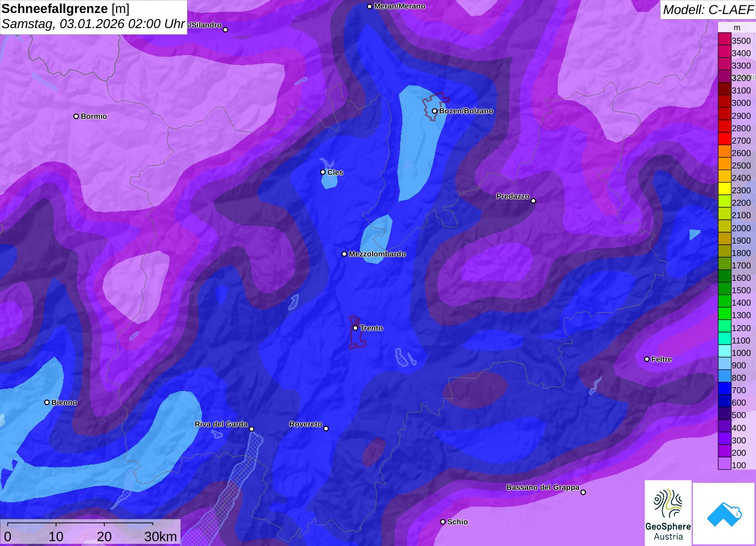Click the Bozen/Bolzano city marker
The image size is (756, 546).
pyautogui.click(x=435, y=111)
